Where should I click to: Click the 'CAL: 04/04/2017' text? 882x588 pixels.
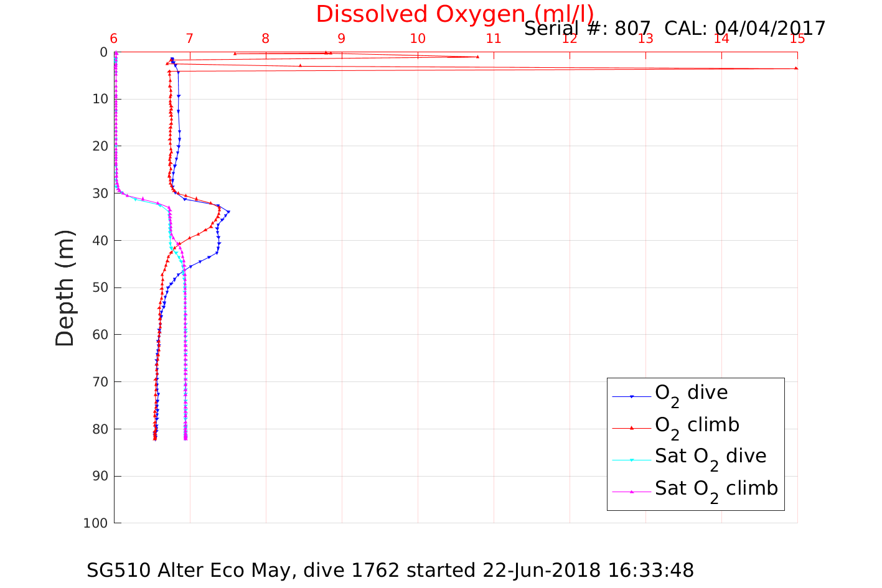tap(745, 29)
